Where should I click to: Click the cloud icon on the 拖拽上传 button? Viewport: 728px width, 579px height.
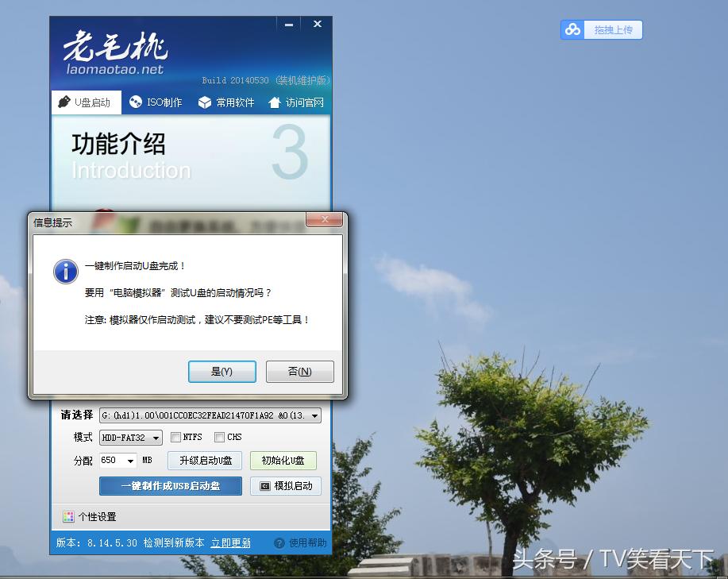(573, 29)
